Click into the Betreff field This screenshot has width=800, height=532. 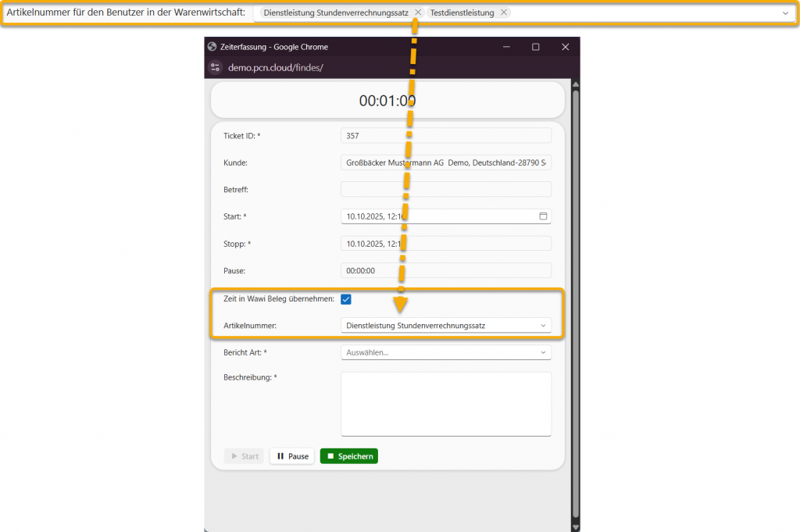446,189
